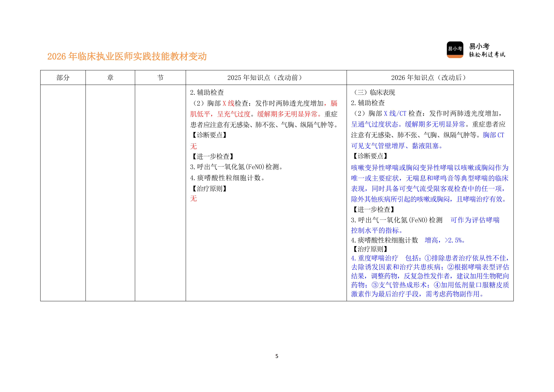Image resolution: width=554 pixels, height=392 pixels.
Task: Select the 部分 column header cell
Action: (63, 77)
